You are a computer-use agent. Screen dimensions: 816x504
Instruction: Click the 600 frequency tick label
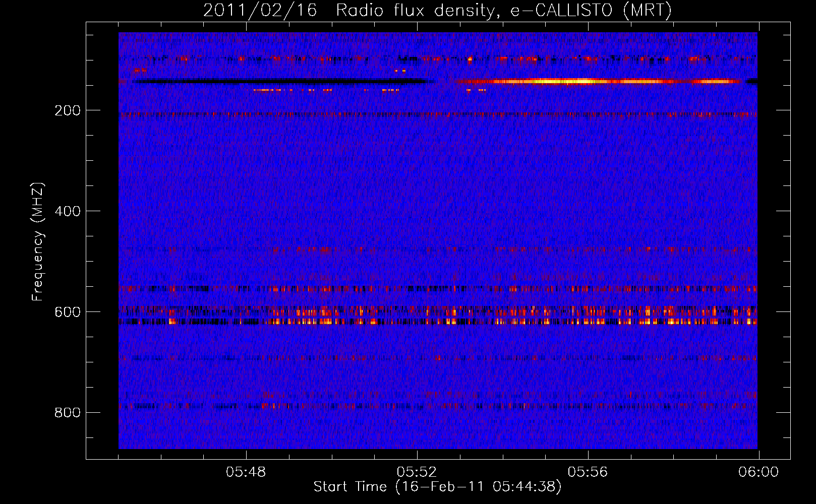(x=68, y=312)
